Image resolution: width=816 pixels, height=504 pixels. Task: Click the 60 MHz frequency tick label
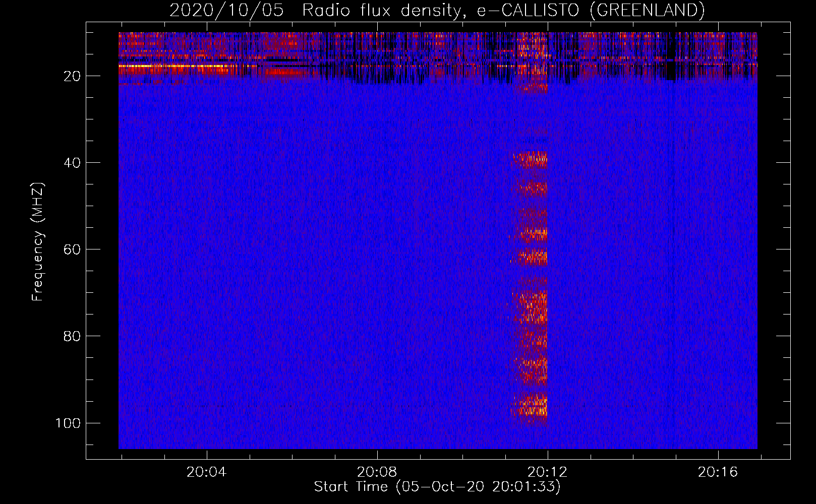(72, 249)
